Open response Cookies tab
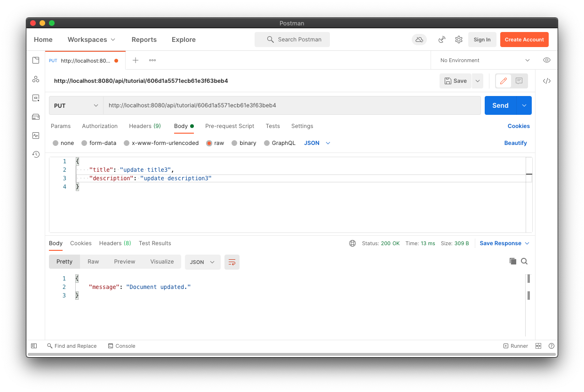The height and width of the screenshot is (392, 584). [x=81, y=243]
